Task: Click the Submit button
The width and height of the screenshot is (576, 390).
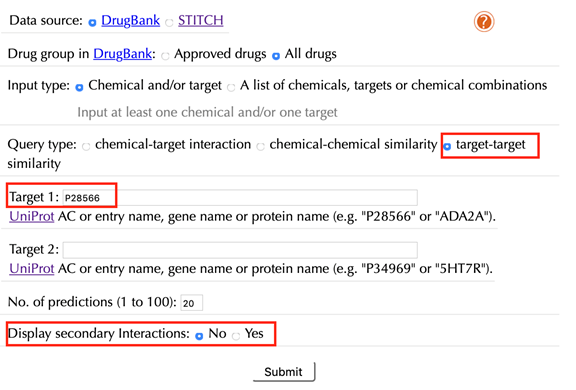Action: 284,372
